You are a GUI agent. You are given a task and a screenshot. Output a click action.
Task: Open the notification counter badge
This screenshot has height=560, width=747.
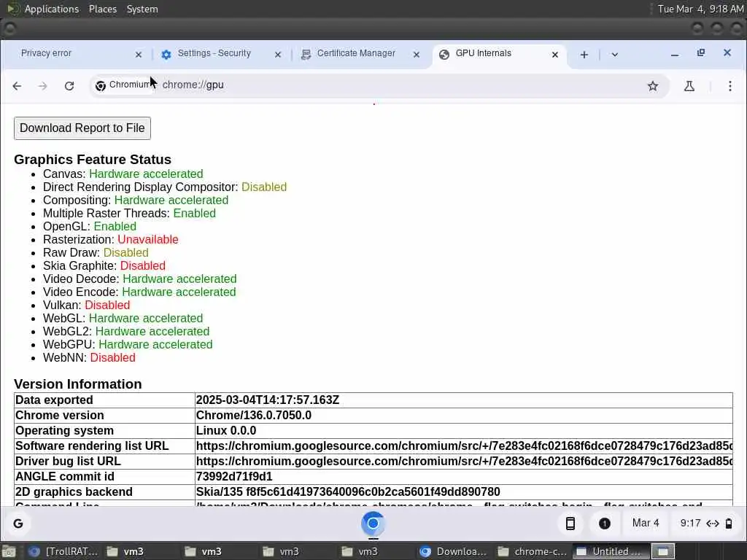(605, 524)
